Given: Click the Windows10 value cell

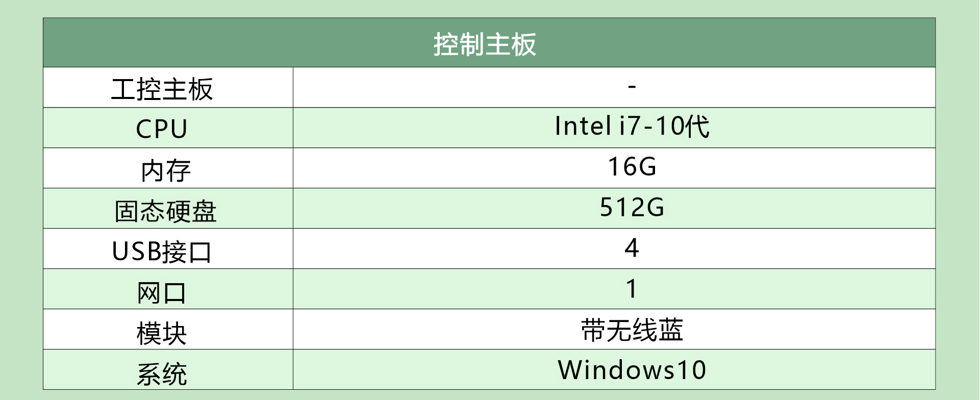Looking at the screenshot, I should pyautogui.click(x=632, y=370).
